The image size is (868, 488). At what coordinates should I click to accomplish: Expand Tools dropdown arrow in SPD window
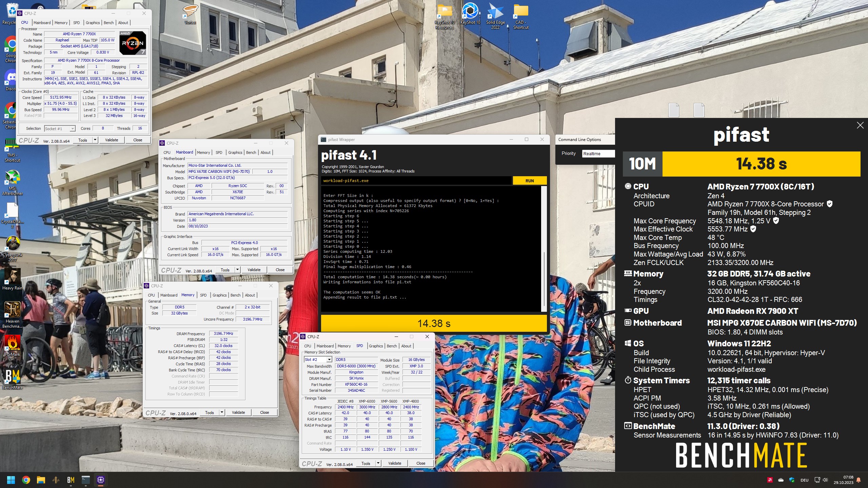click(x=378, y=463)
